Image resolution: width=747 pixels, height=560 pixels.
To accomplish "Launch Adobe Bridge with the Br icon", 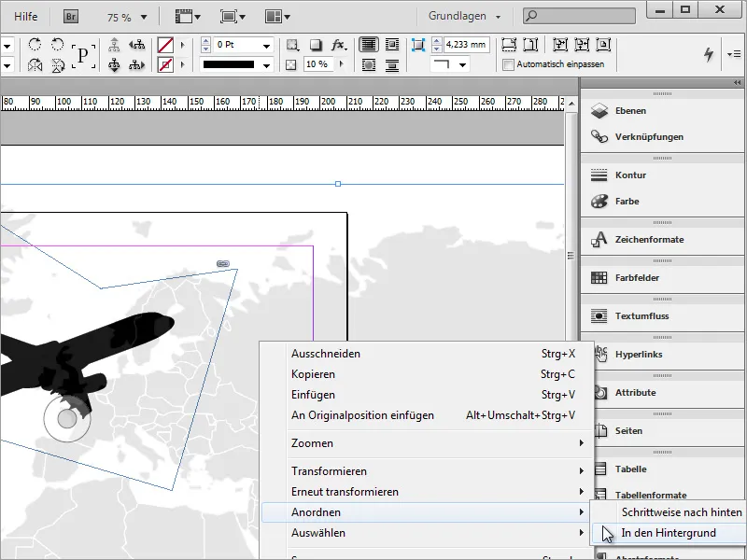I will tap(71, 17).
